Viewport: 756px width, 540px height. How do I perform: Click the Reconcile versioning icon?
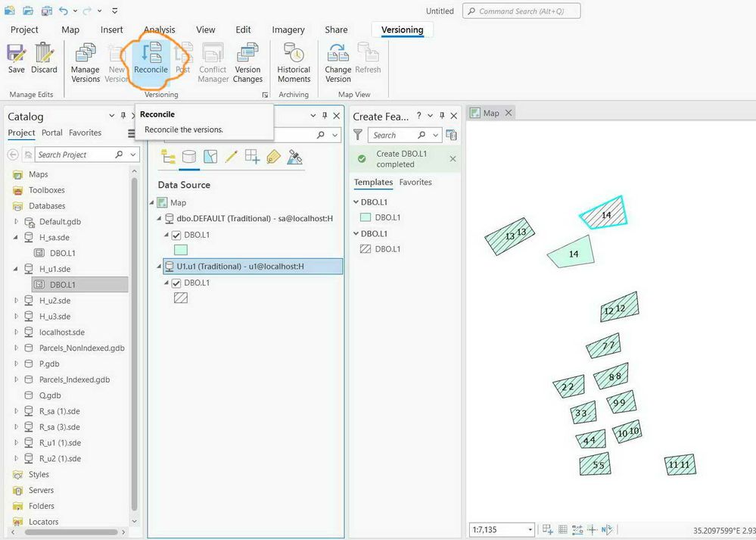pyautogui.click(x=151, y=59)
